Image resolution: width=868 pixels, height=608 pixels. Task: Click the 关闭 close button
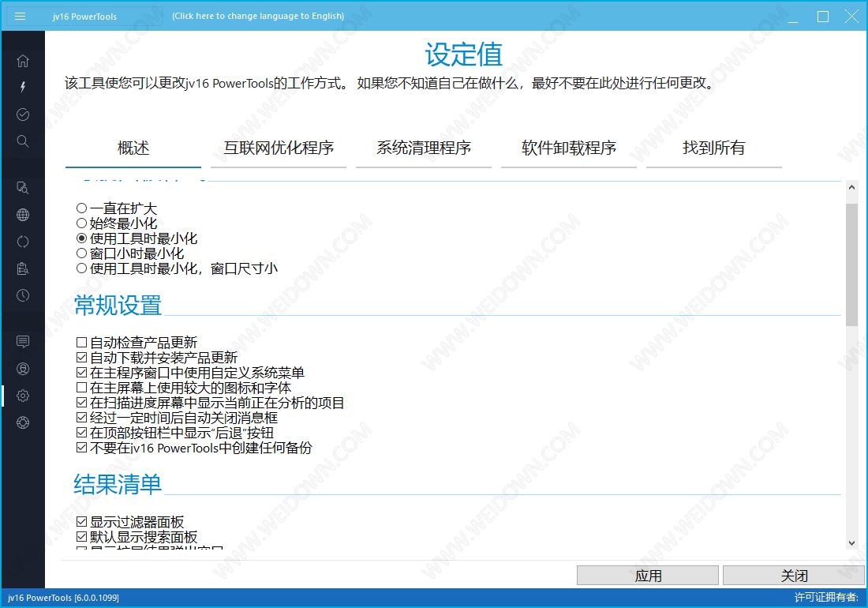pos(794,576)
